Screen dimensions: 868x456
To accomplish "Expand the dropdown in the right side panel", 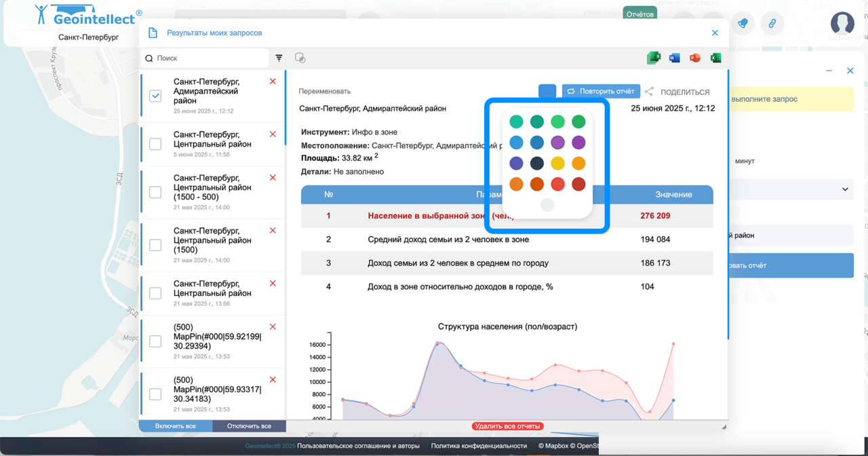I will 845,189.
